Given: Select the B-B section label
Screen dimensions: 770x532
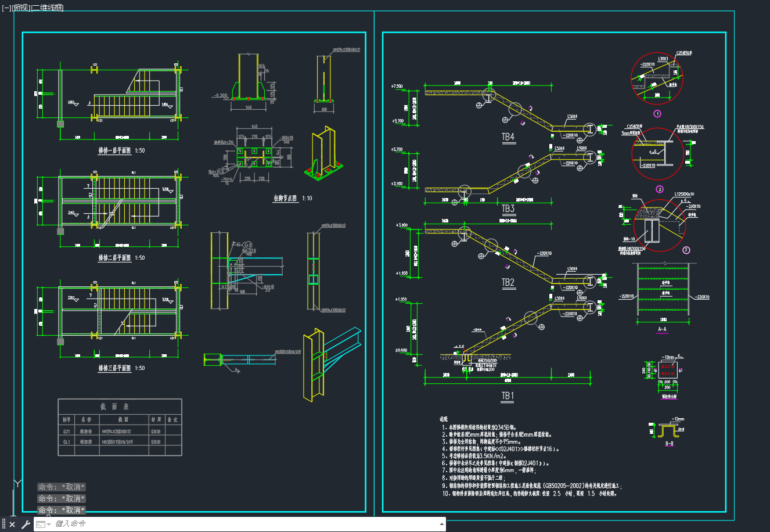Looking at the screenshot, I should (x=668, y=443).
